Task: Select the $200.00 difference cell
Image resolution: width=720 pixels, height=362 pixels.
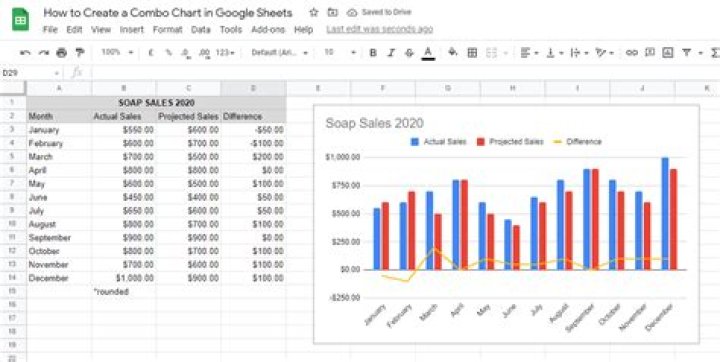Action: pos(253,157)
